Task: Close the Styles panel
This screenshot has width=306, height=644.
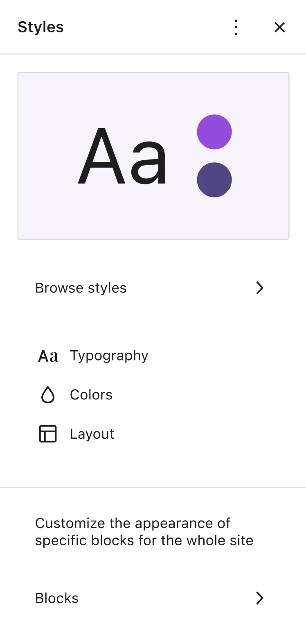Action: [280, 27]
